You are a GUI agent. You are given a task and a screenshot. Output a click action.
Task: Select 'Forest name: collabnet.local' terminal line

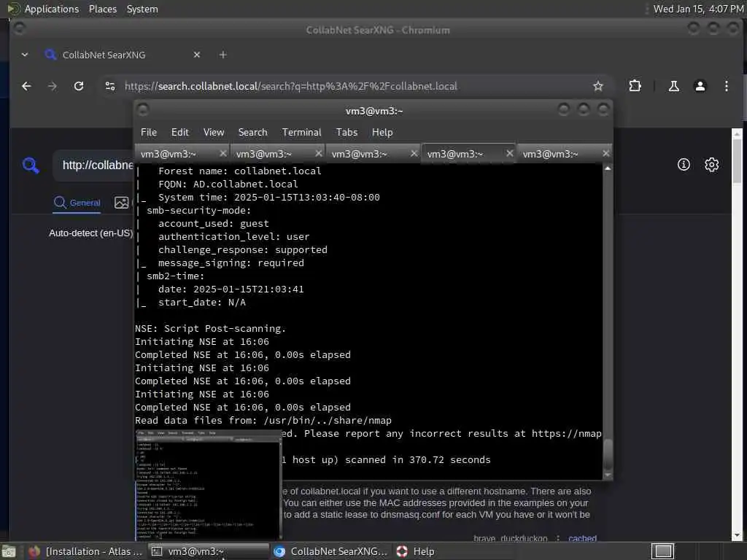pos(239,171)
